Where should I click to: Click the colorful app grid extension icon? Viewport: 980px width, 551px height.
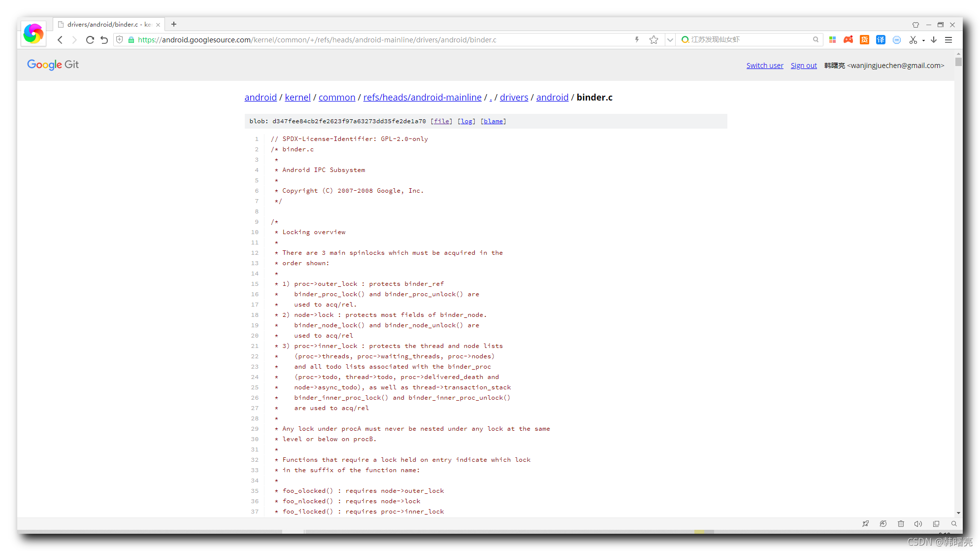[x=832, y=40]
